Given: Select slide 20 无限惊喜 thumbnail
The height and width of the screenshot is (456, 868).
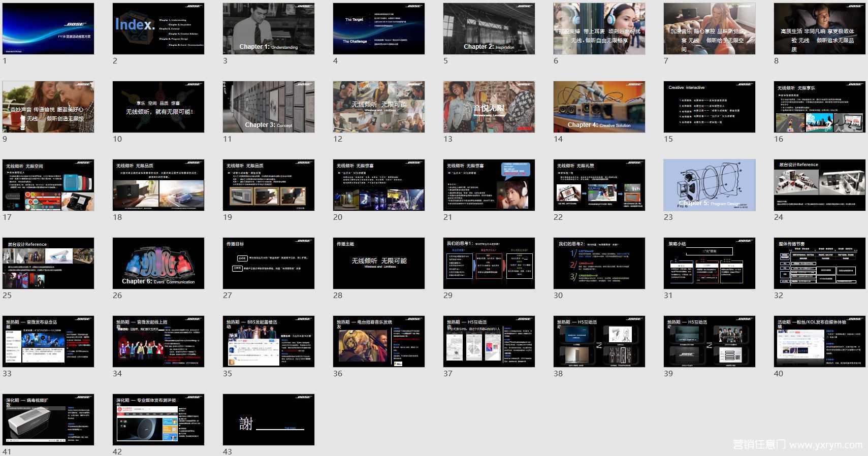Looking at the screenshot, I should pos(379,185).
